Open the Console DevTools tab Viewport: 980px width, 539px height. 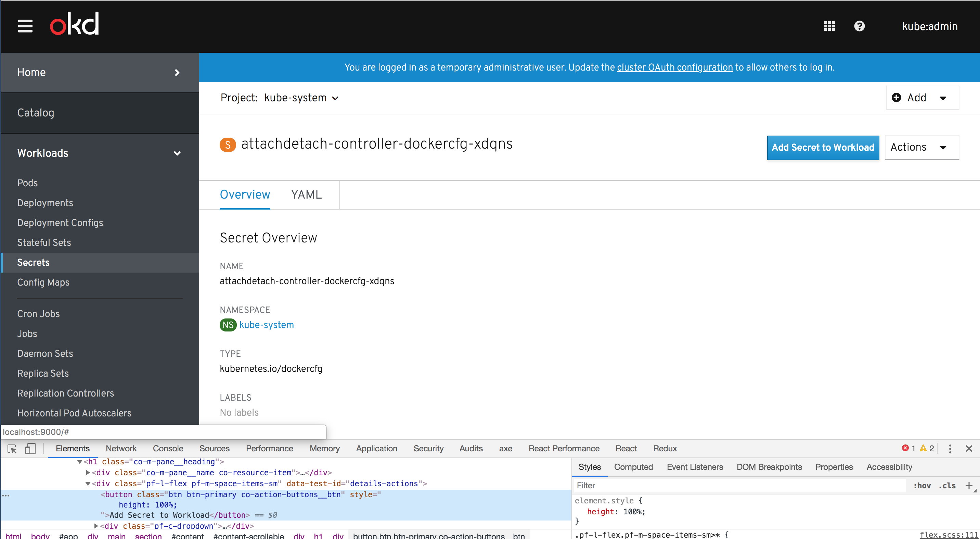(x=168, y=449)
